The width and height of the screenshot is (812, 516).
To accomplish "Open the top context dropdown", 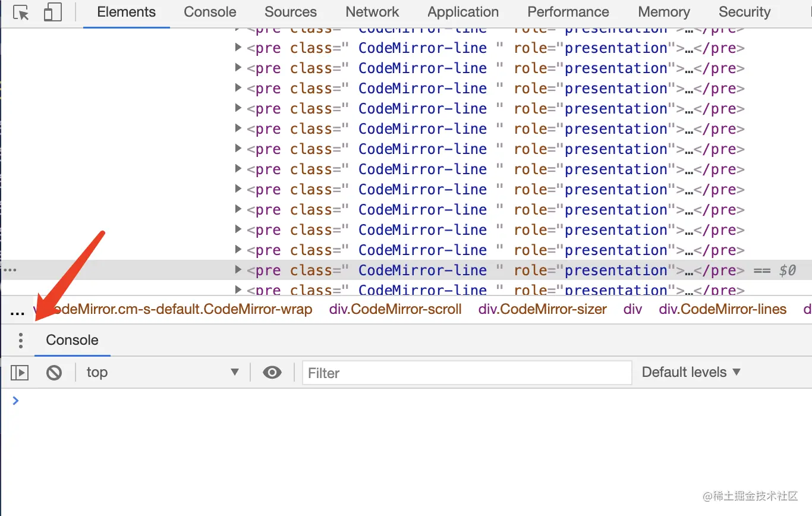I will click(162, 373).
